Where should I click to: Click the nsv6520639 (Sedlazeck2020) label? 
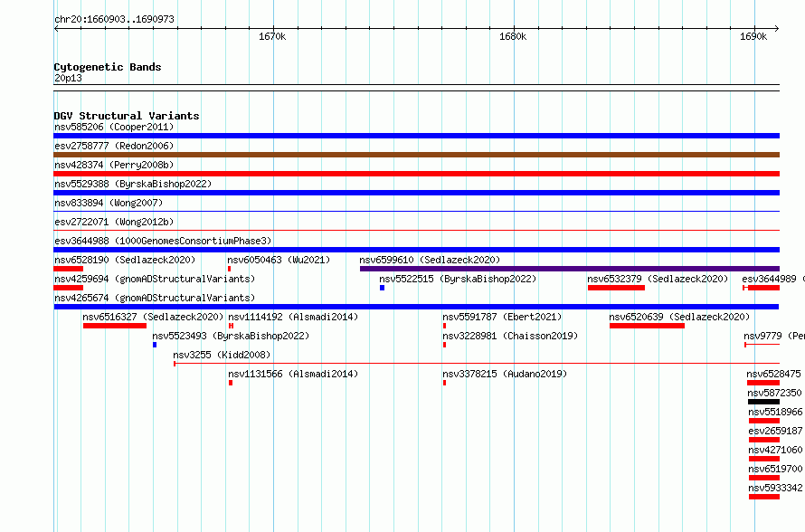tap(680, 317)
